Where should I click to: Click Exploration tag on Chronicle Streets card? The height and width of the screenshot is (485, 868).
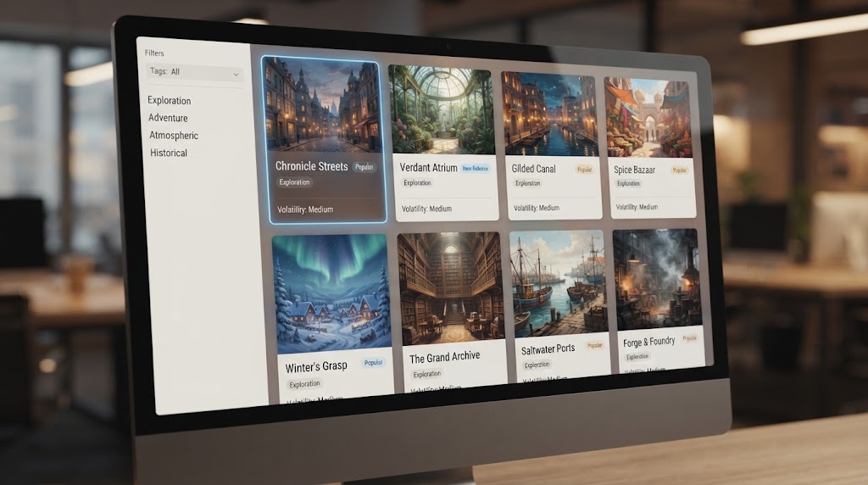[294, 182]
